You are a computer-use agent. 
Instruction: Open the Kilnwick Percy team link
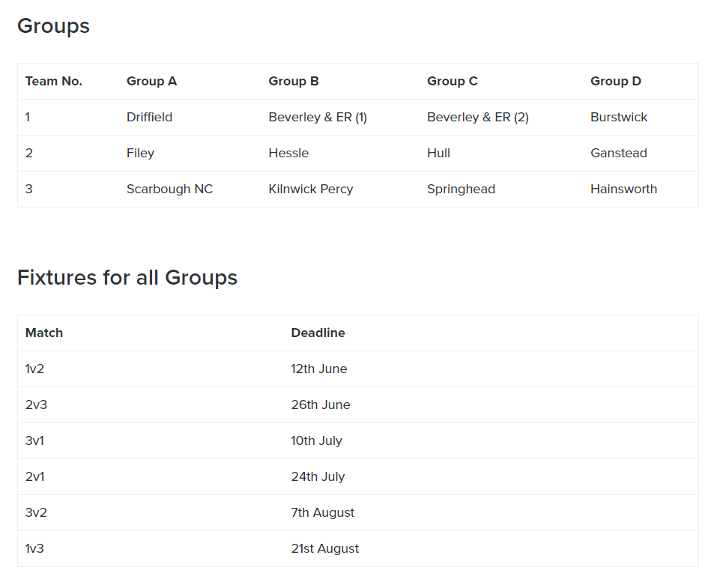click(310, 189)
